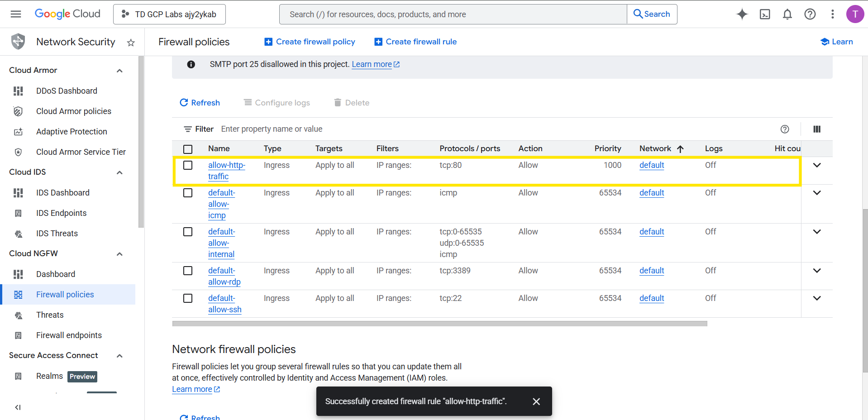
Task: Click Create firewall rule button
Action: 415,42
